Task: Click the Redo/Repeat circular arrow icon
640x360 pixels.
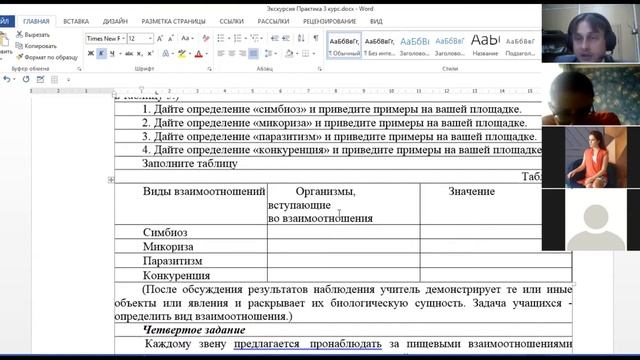Action: pyautogui.click(x=26, y=79)
